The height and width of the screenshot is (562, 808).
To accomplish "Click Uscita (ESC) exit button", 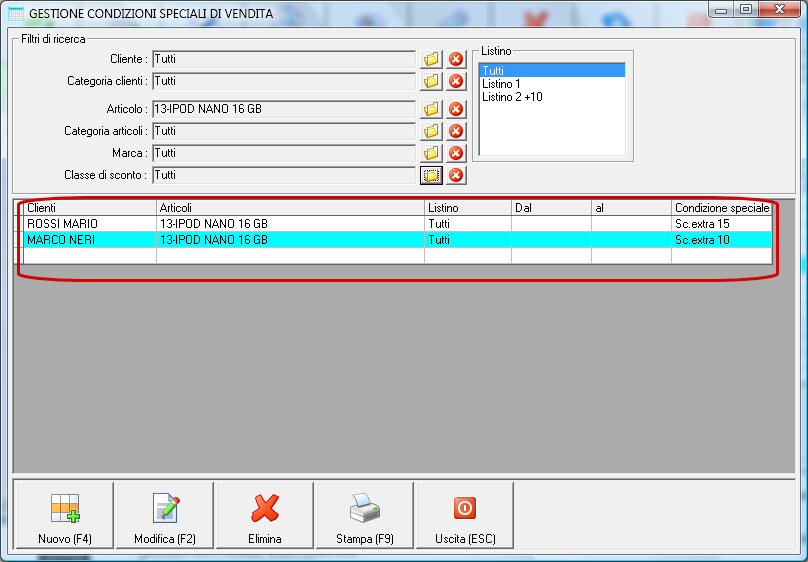I will pyautogui.click(x=465, y=515).
